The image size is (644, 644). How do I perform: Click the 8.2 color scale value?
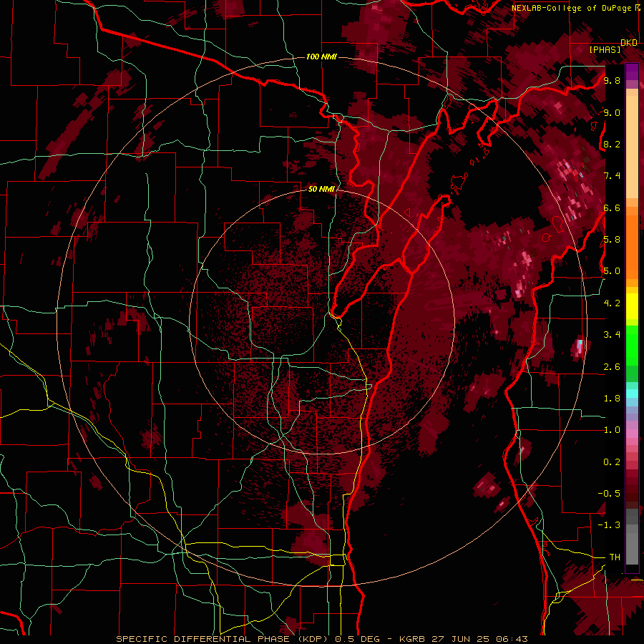612,144
